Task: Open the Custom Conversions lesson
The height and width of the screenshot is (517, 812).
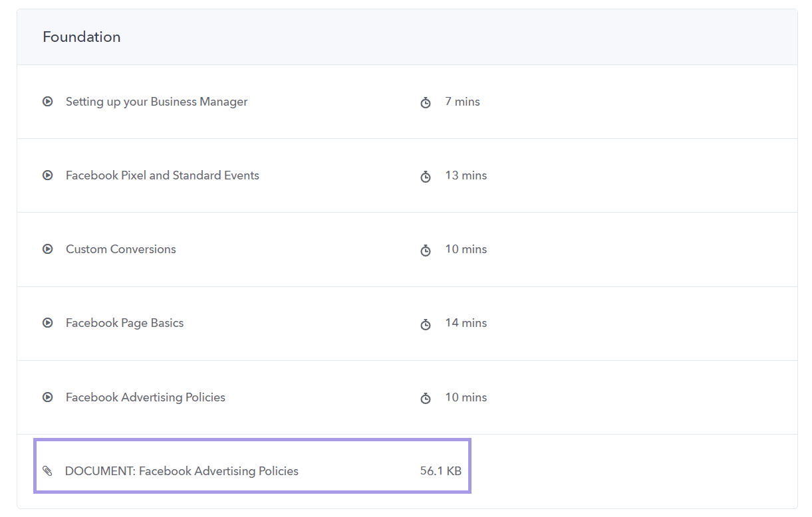Action: pyautogui.click(x=121, y=249)
